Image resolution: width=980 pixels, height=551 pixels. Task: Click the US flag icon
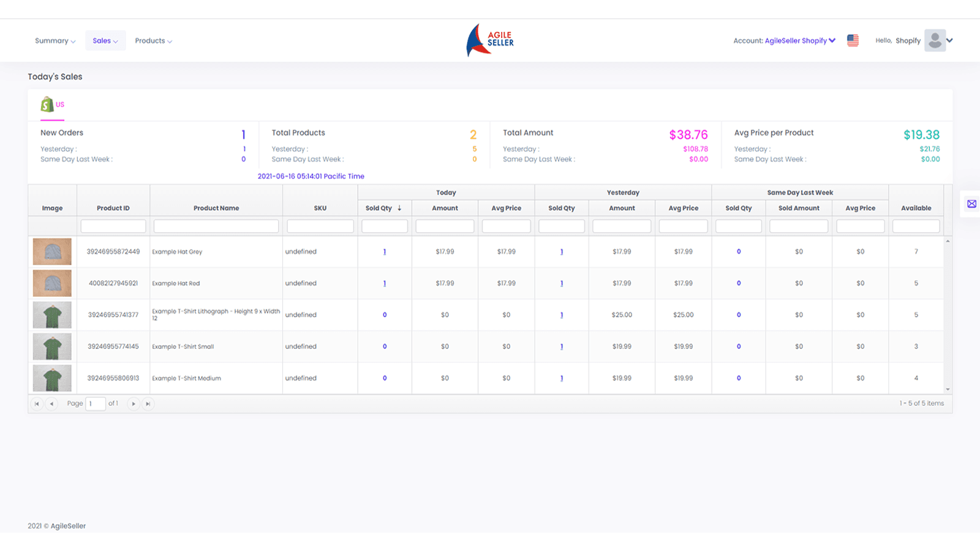pyautogui.click(x=853, y=40)
